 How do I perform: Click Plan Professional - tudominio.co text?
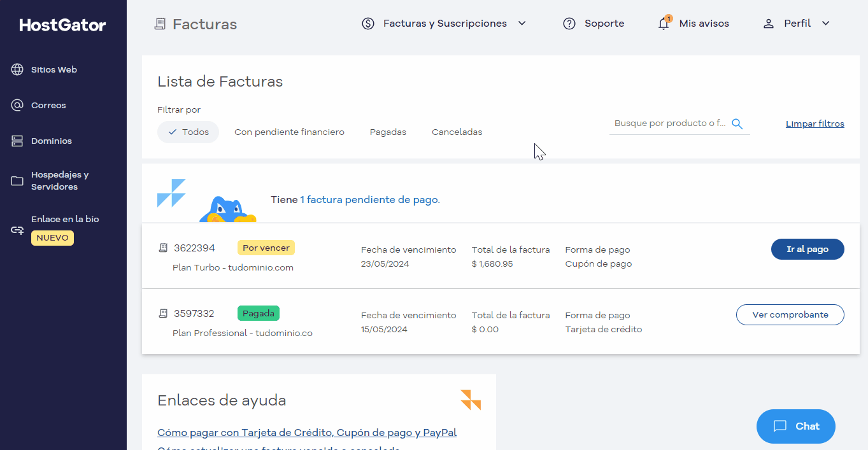pos(243,333)
